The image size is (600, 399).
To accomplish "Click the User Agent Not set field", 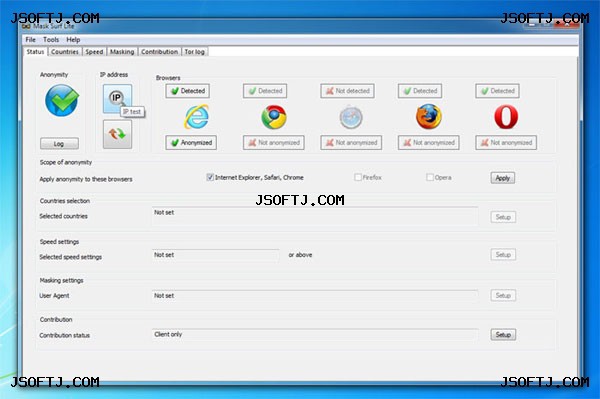I will 315,296.
